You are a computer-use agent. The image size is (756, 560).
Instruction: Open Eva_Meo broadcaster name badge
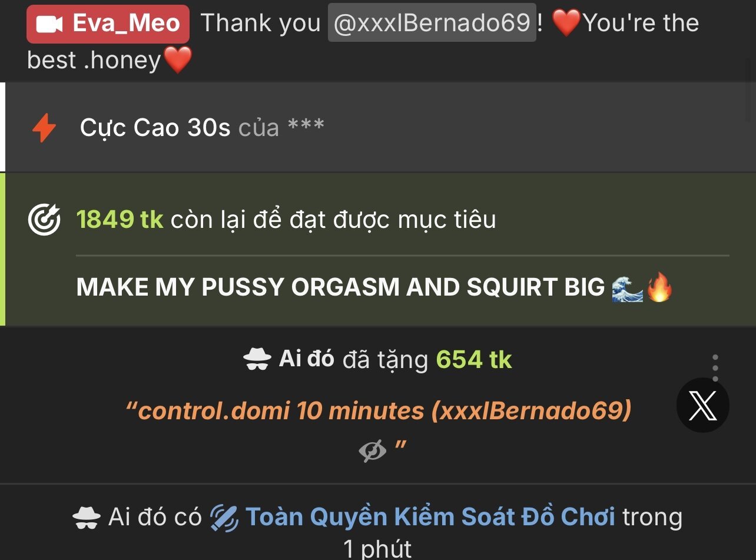tap(108, 24)
